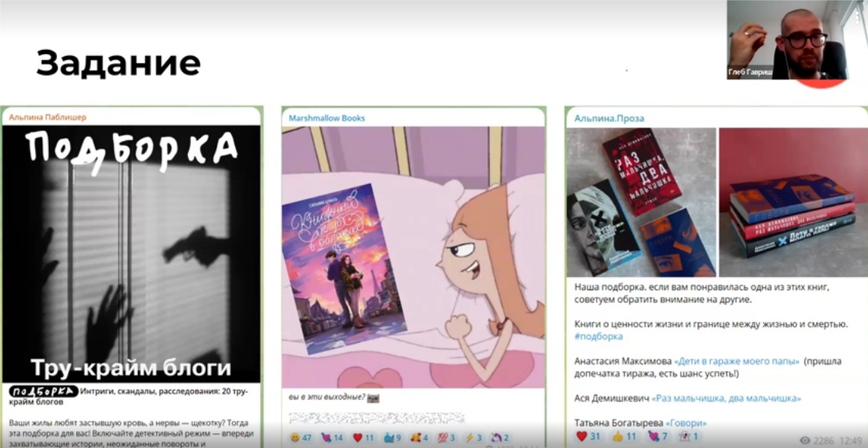Screen dimensions: 868x448
Task: Open the «Говори» book link
Action: coord(685,423)
